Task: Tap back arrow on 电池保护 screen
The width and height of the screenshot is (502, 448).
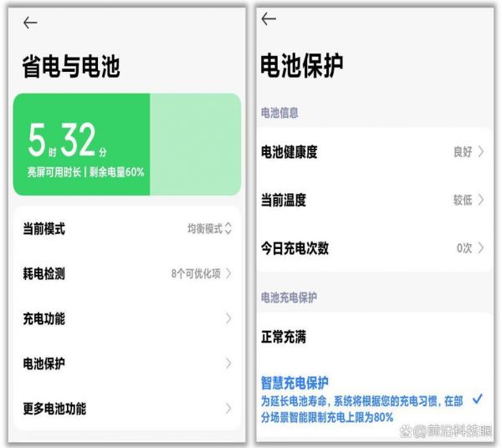Action: point(269,19)
